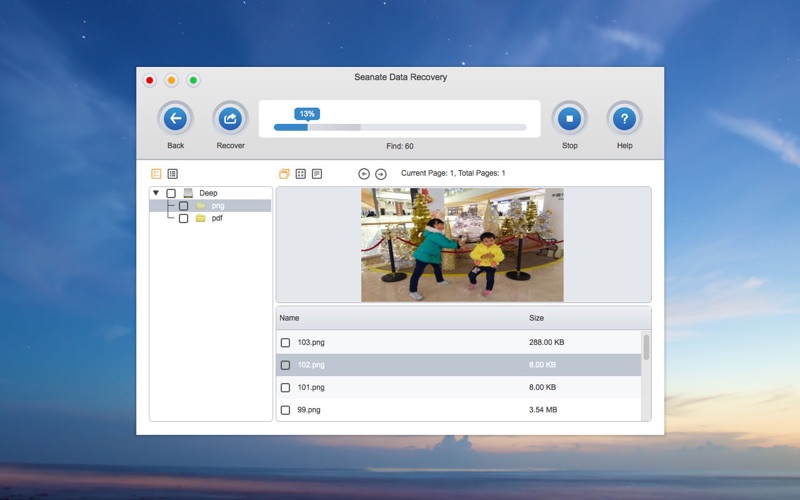Viewport: 800px width, 500px height.
Task: Check the box for 99.png
Action: tap(286, 410)
